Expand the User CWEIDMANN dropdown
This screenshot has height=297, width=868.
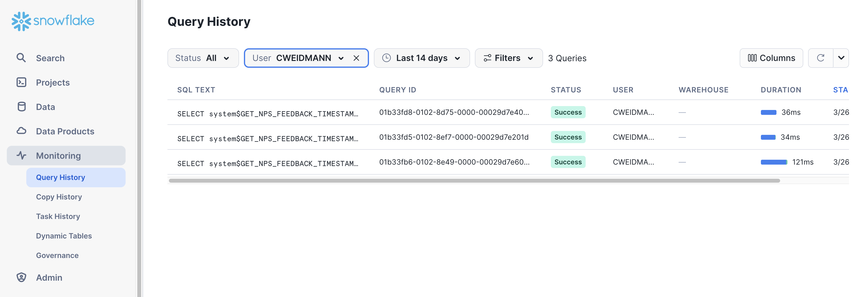(x=341, y=58)
